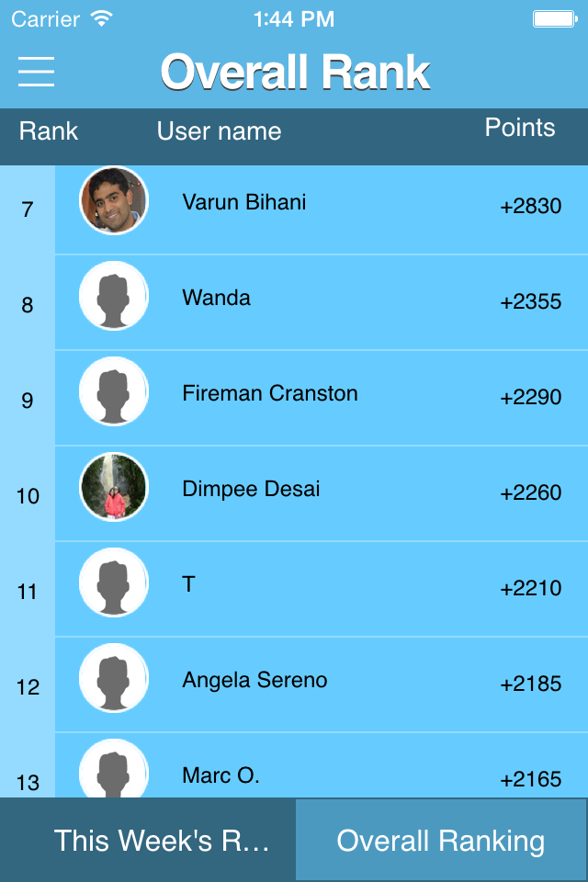This screenshot has width=588, height=882.
Task: Select the Overall Ranking tab
Action: (x=442, y=840)
